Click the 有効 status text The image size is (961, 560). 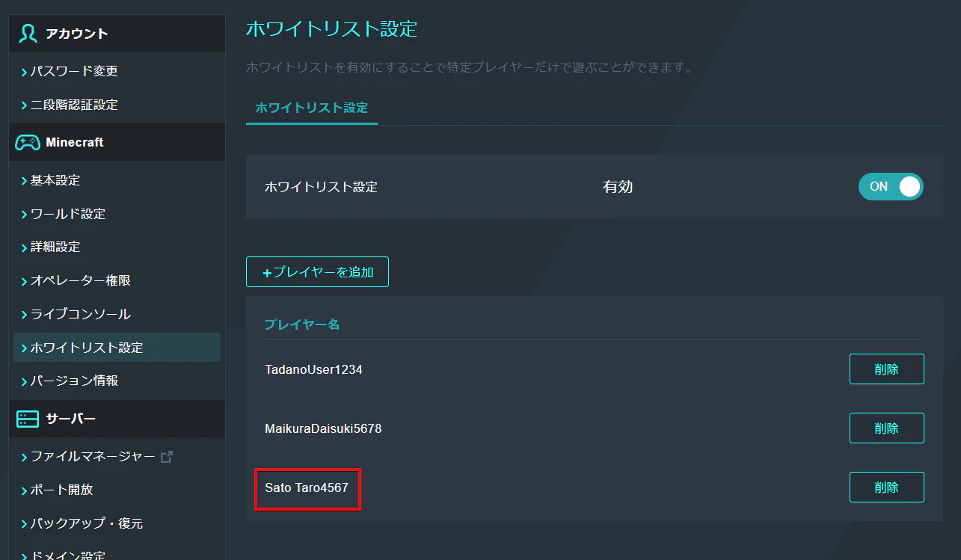(618, 187)
